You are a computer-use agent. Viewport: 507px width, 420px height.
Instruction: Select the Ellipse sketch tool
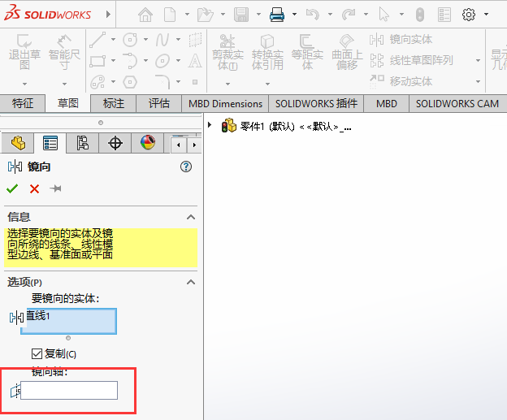point(162,61)
